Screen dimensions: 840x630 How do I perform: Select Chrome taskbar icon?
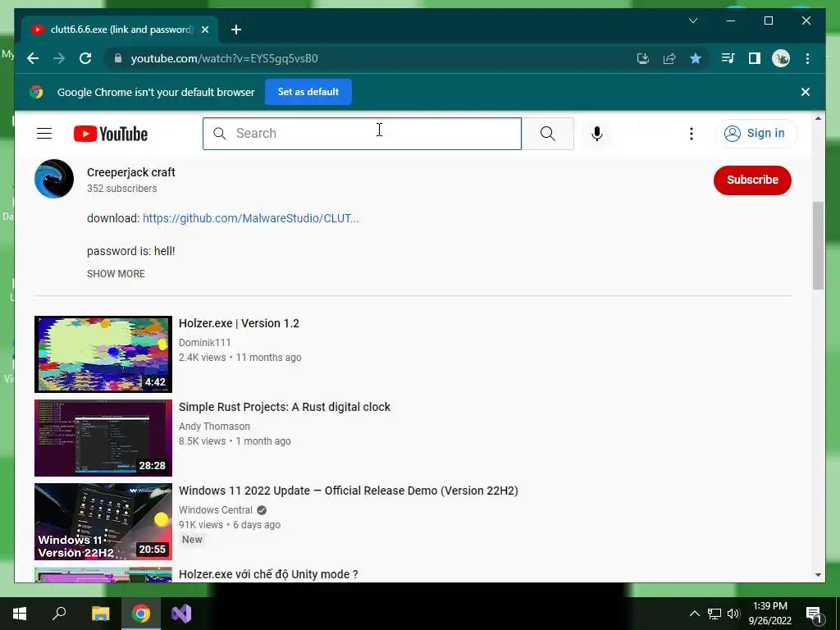(x=141, y=614)
